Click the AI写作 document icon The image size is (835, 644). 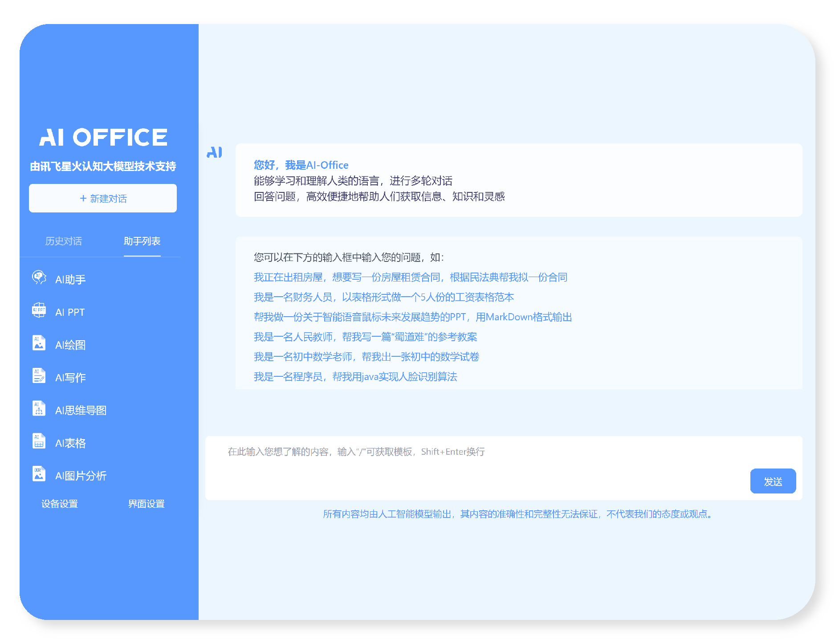39,376
